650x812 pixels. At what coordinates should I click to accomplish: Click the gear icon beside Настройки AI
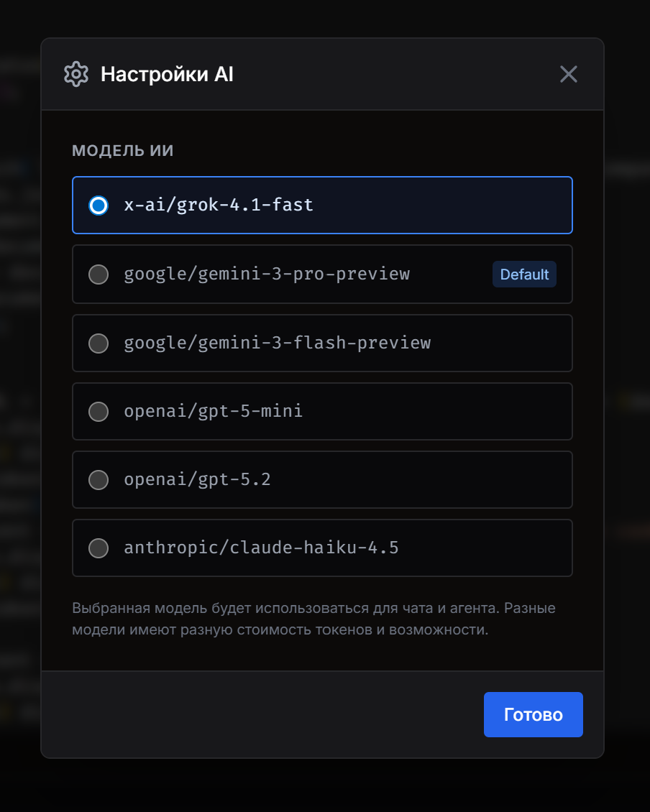click(75, 74)
